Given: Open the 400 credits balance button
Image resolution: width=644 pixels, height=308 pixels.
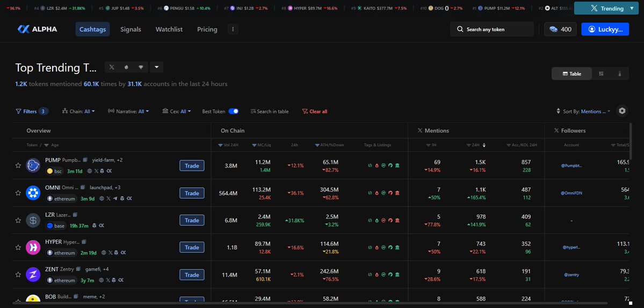Looking at the screenshot, I should pos(560,29).
